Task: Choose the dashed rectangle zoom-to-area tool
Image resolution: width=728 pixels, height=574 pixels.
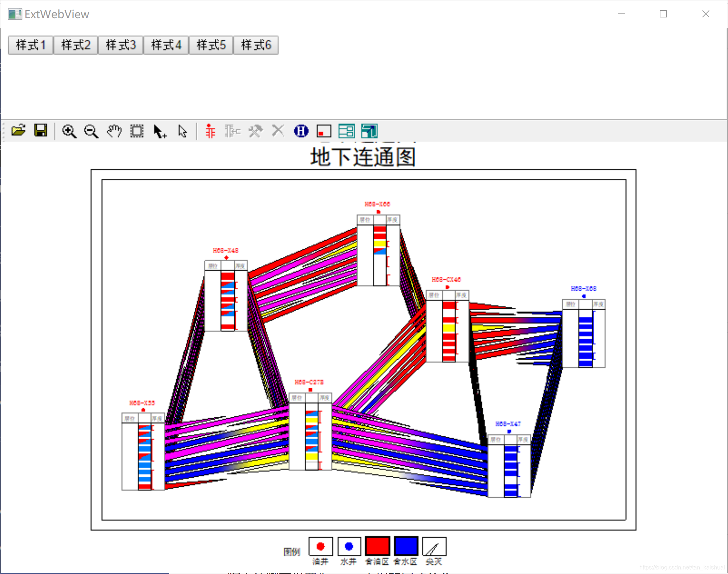Action: pyautogui.click(x=137, y=131)
